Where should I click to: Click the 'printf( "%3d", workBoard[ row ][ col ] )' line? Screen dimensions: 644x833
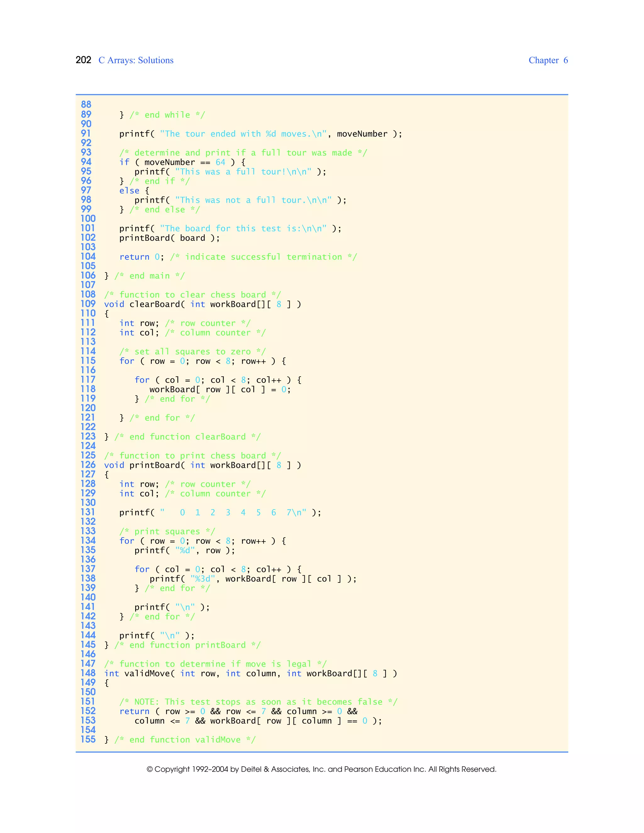253,579
